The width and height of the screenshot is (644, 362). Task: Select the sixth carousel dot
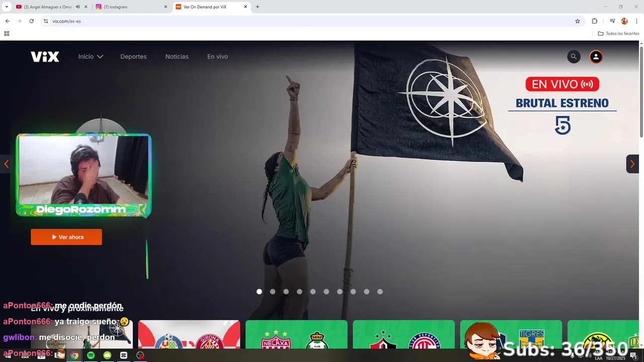click(326, 292)
